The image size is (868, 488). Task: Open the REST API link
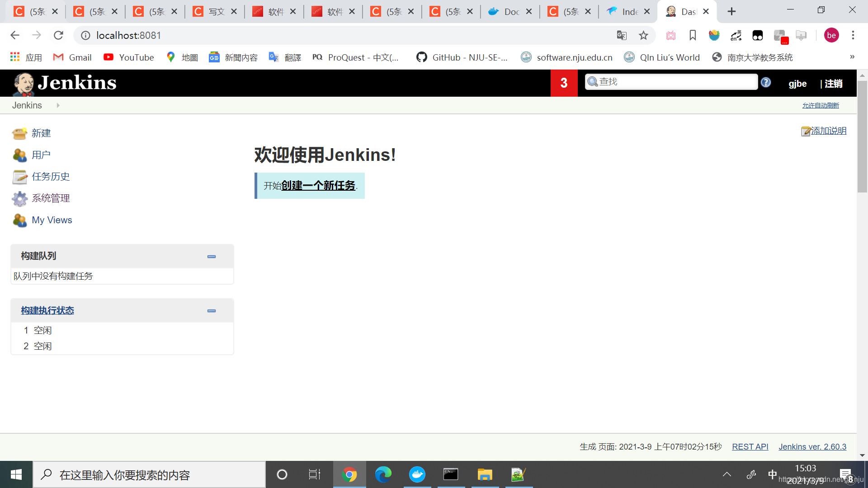(750, 446)
